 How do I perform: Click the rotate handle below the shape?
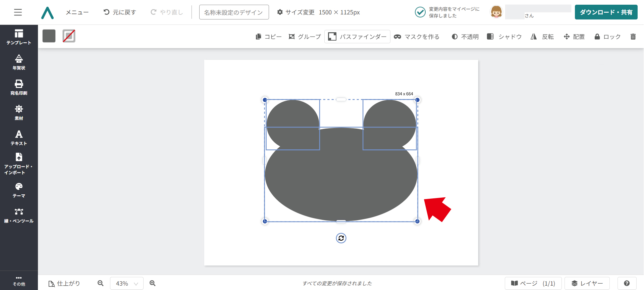click(x=341, y=238)
